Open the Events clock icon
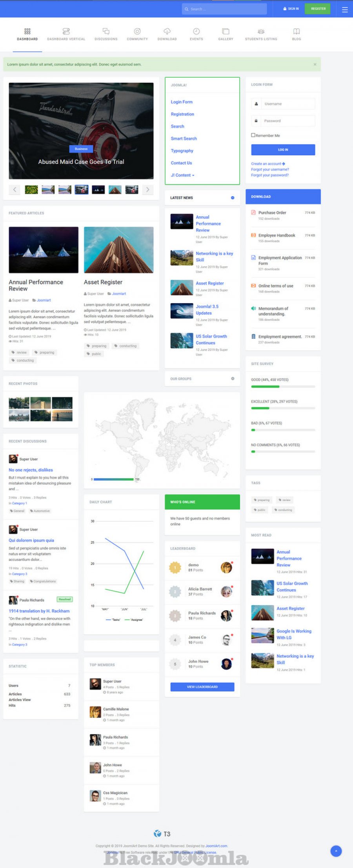This screenshot has height=868, width=353. pos(196,31)
